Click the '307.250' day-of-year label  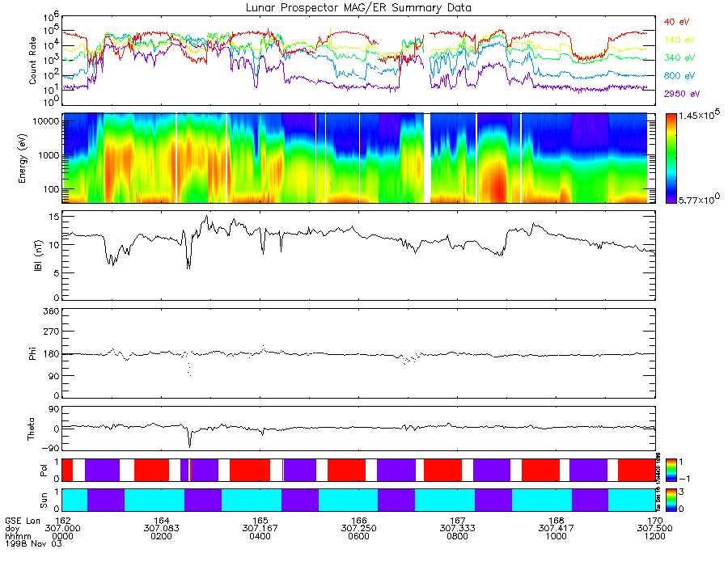[359, 529]
